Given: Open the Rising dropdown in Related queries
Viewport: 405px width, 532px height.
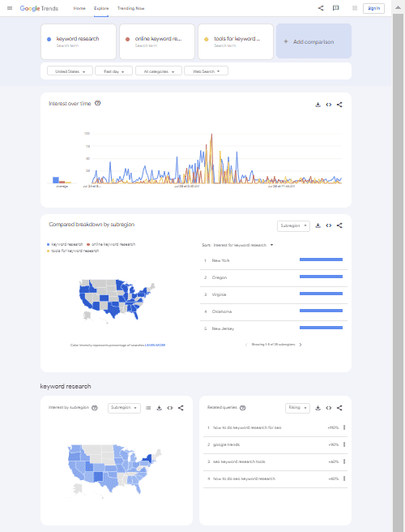Looking at the screenshot, I should click(x=297, y=408).
